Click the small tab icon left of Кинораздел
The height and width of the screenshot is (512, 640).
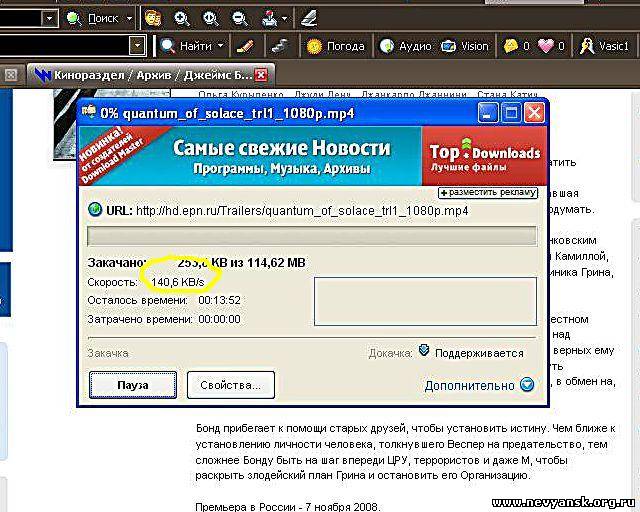click(x=11, y=75)
